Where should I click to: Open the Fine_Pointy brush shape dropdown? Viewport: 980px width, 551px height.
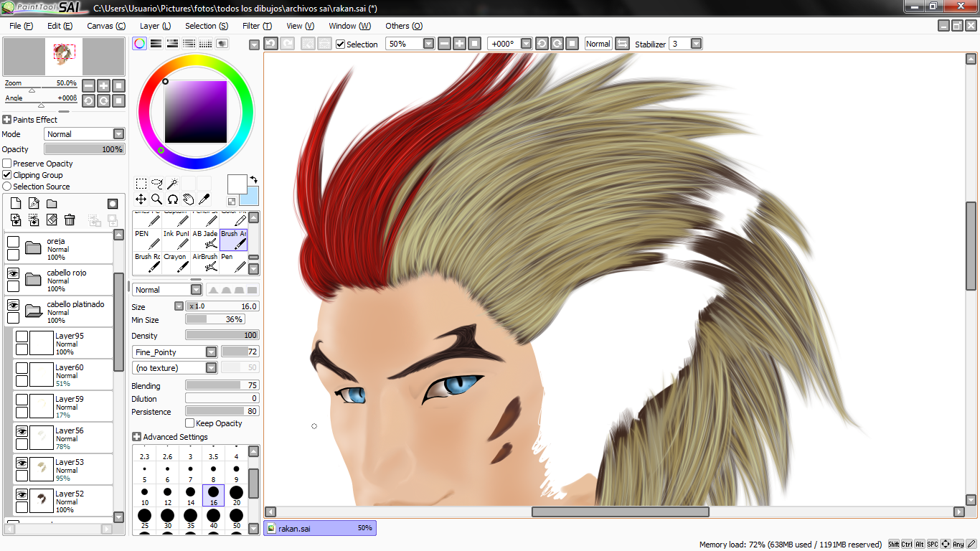[x=211, y=352]
